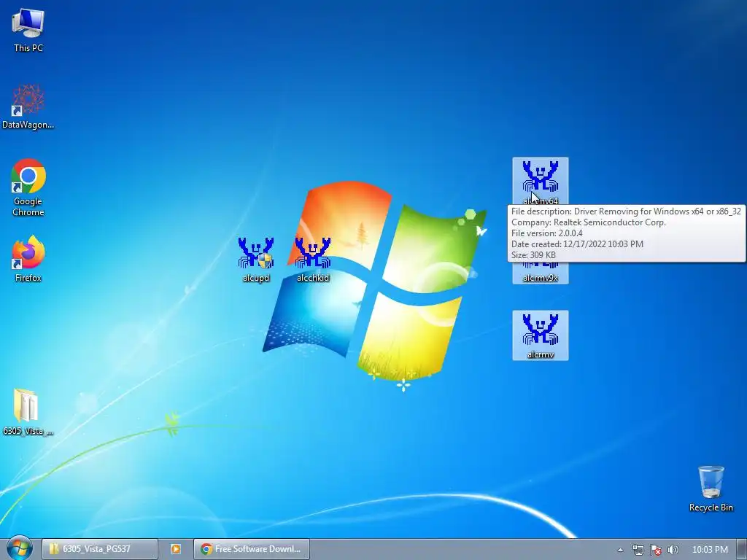Click the 10:03 PM taskbar clock
Screen dimensions: 747x560
[x=710, y=550]
